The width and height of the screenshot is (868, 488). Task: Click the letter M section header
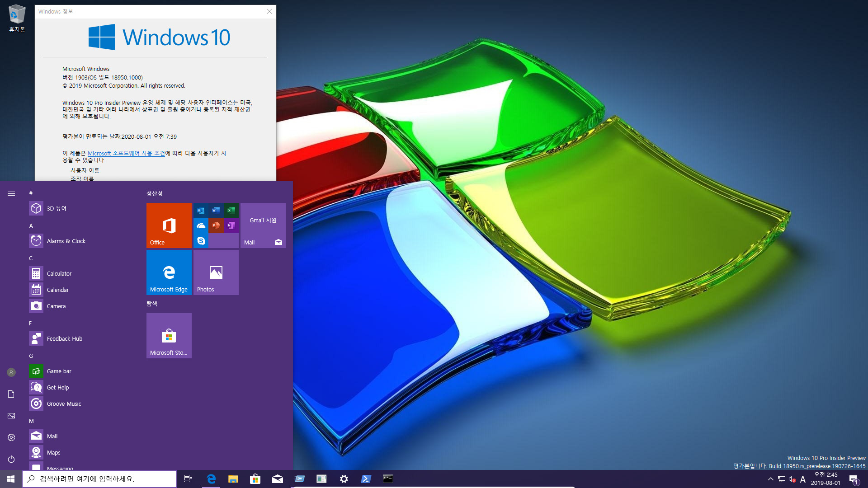coord(32,421)
